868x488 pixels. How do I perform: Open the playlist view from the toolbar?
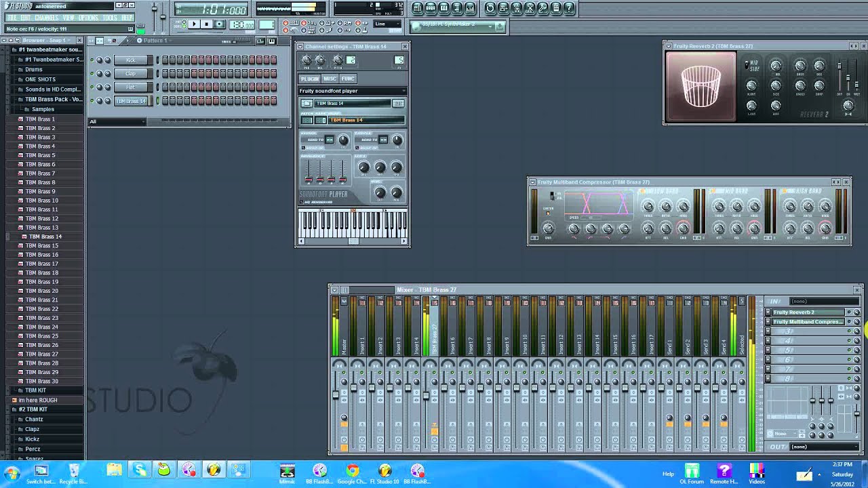click(417, 8)
